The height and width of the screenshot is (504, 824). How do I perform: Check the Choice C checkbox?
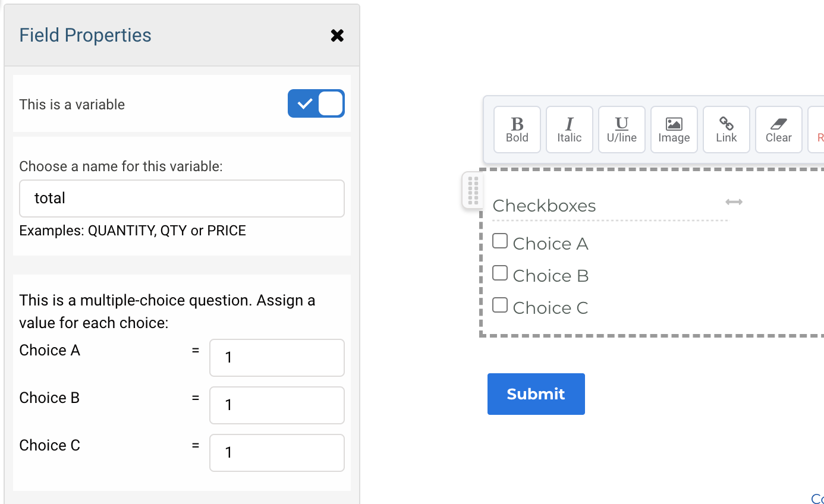pos(499,305)
